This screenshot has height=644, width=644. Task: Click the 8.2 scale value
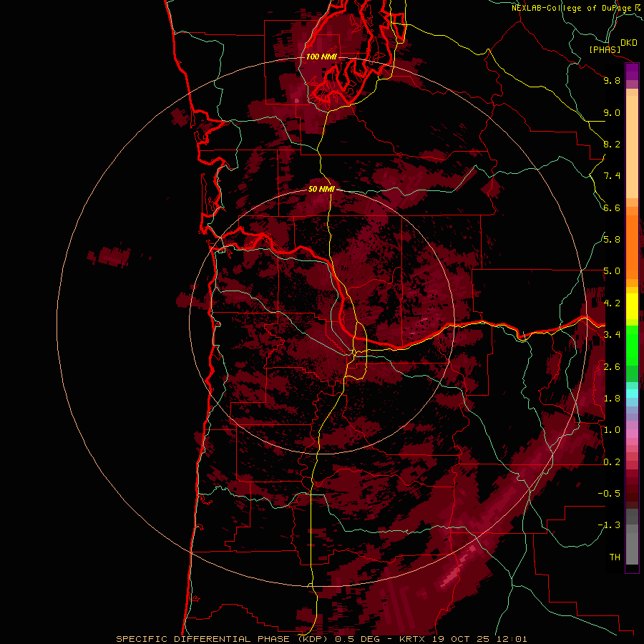(x=612, y=144)
